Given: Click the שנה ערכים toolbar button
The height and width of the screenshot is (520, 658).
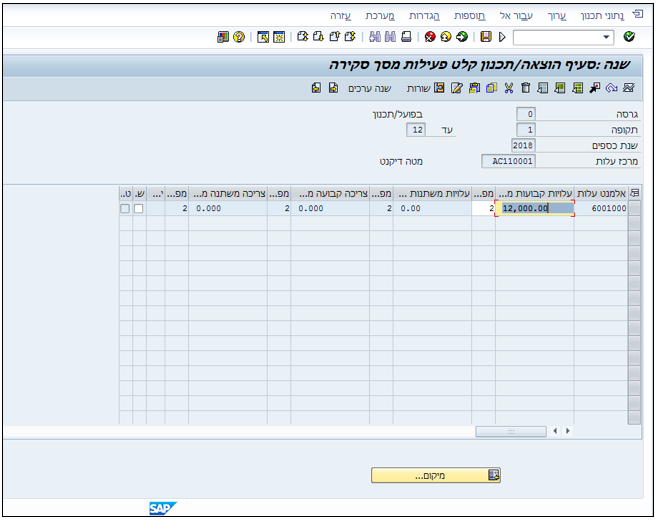Looking at the screenshot, I should coord(370,88).
